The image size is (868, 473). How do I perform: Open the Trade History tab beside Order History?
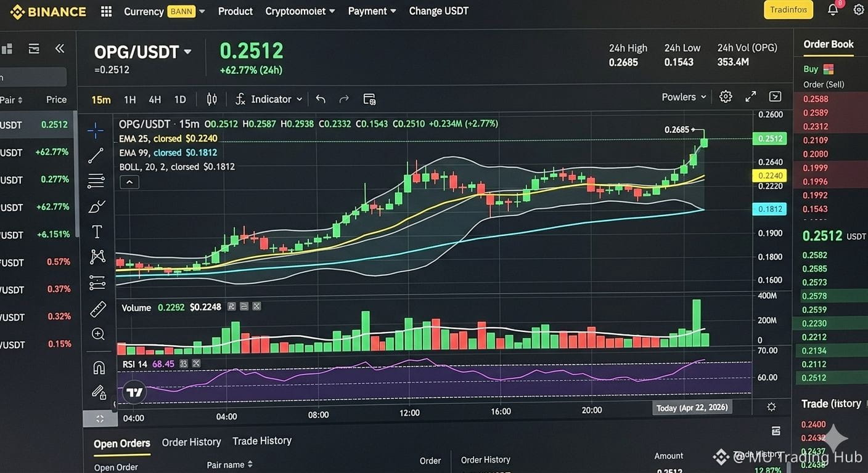(x=262, y=441)
